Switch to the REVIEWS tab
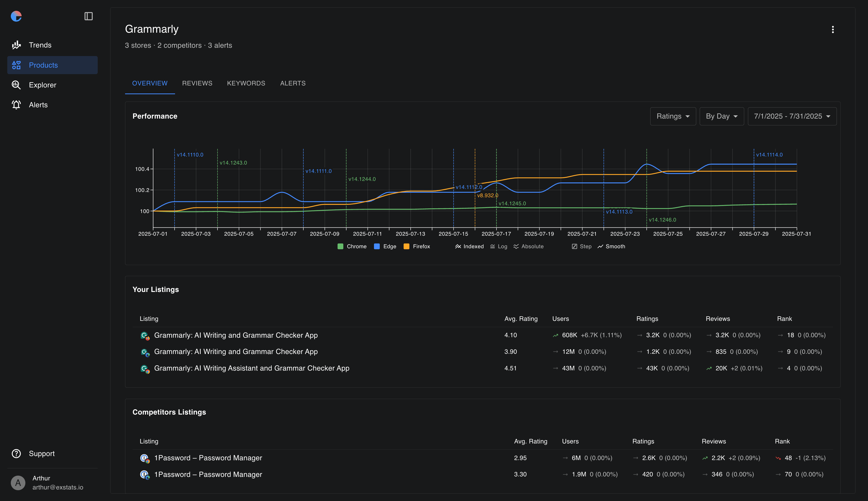 click(197, 83)
